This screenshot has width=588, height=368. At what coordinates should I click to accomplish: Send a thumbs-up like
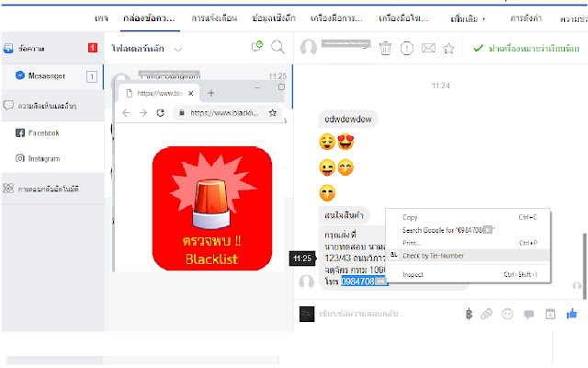point(571,314)
